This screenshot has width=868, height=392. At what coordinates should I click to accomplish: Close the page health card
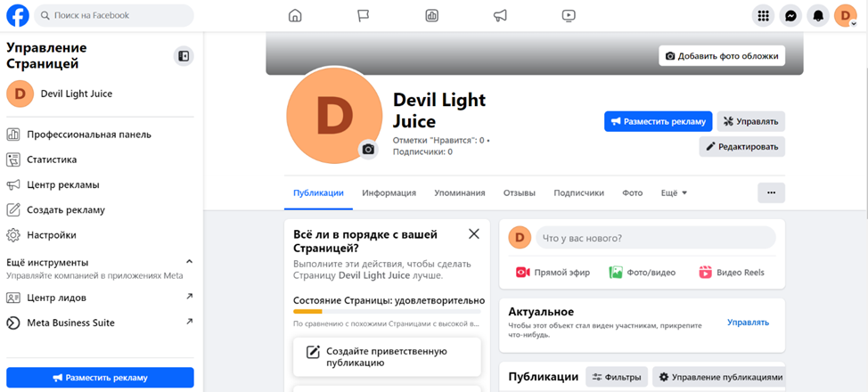point(474,234)
